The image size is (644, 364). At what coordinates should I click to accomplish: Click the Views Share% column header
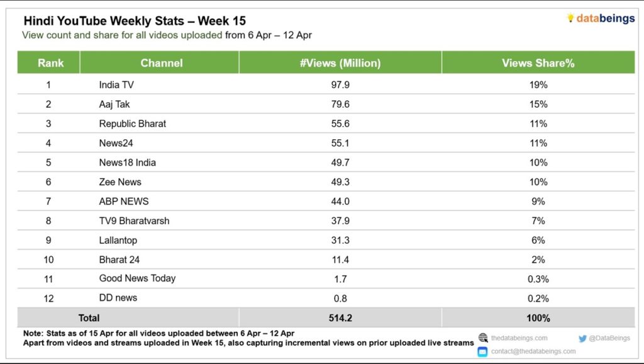click(x=538, y=62)
